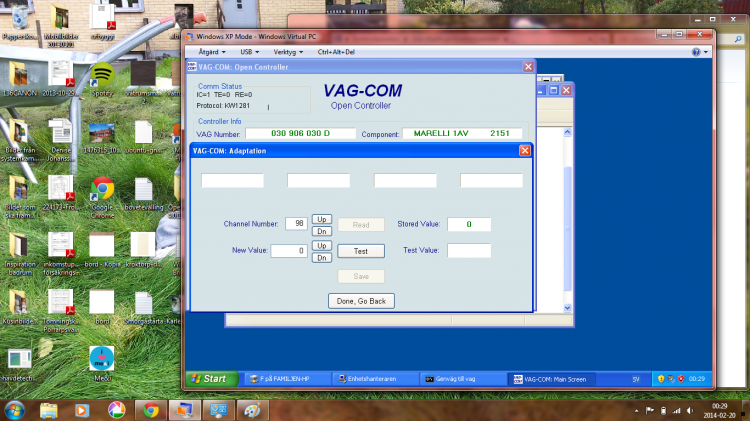Open the Verktyg menu dropdown

pos(288,52)
